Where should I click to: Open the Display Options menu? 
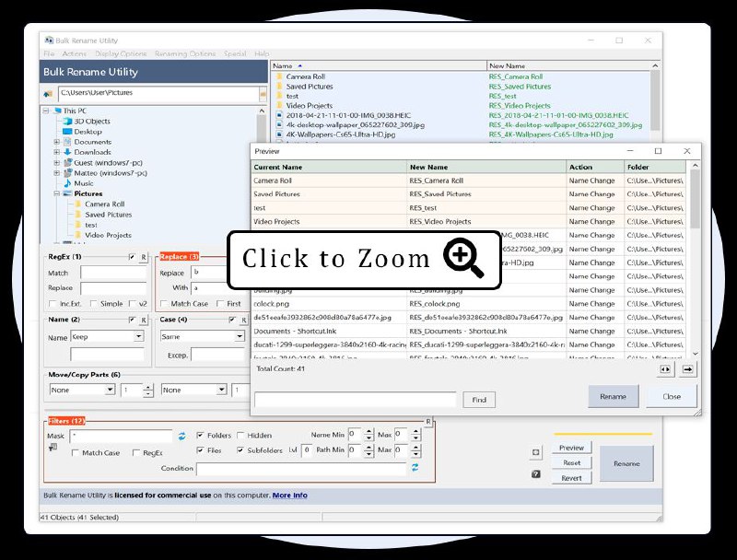(x=121, y=53)
